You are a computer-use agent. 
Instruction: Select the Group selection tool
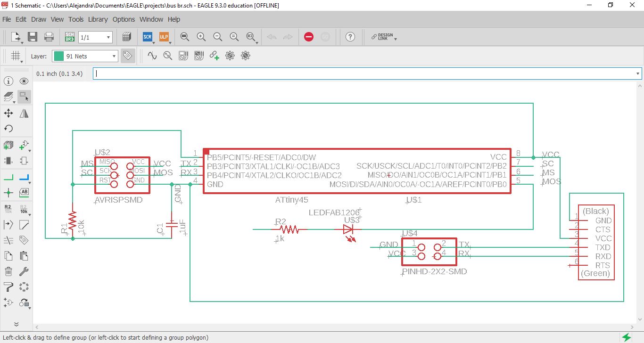(x=24, y=97)
